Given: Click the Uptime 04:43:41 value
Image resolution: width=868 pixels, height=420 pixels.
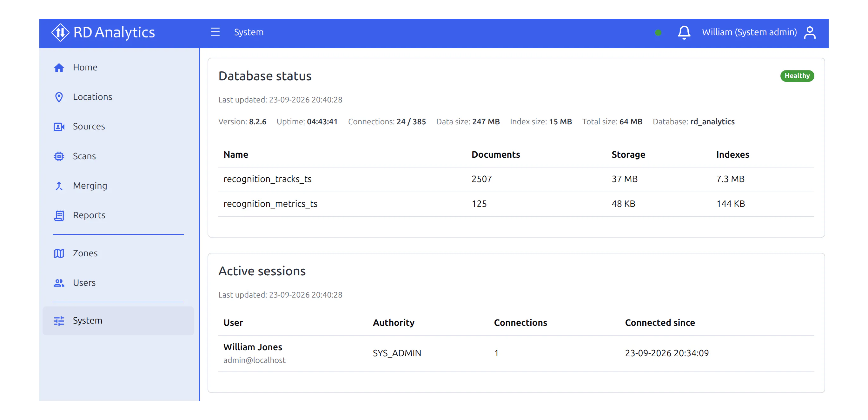Looking at the screenshot, I should click(x=322, y=121).
